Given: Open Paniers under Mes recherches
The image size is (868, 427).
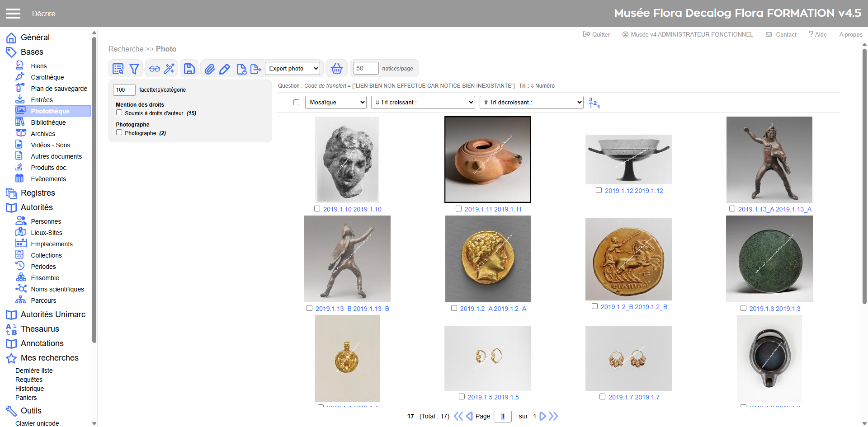Looking at the screenshot, I should click(x=26, y=398).
